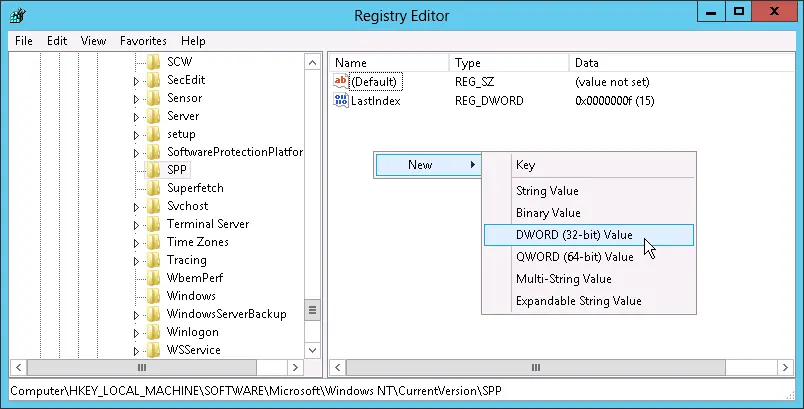Click the Superfetch folder icon

click(153, 188)
